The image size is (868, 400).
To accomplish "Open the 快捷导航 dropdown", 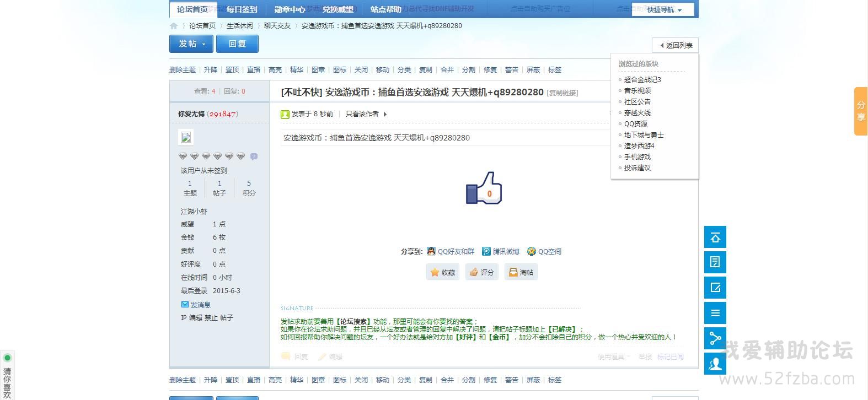I will coord(663,9).
